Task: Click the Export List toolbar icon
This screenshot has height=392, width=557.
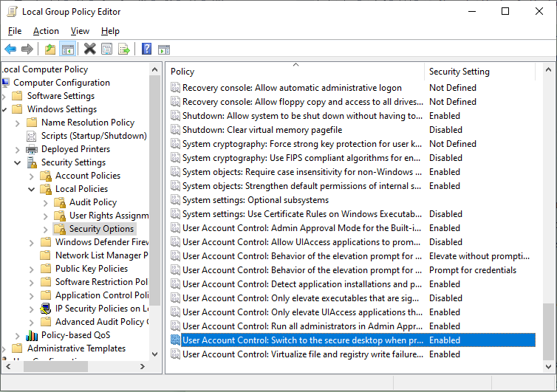Action: click(124, 49)
